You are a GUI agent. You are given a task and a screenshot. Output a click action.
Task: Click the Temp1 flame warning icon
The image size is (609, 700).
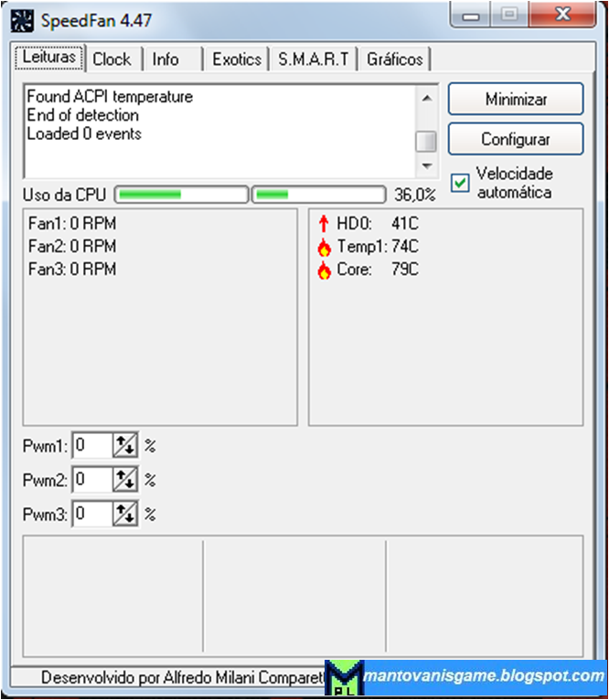tap(325, 247)
